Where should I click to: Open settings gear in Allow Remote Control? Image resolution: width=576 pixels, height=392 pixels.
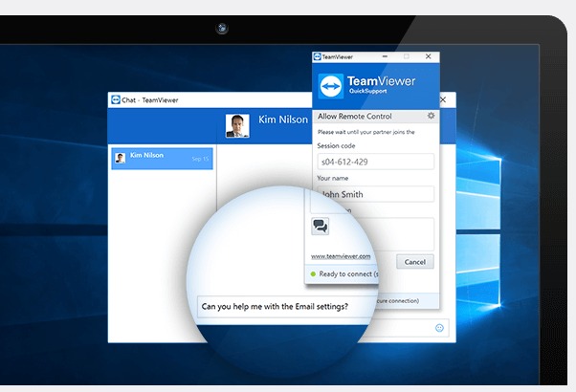[431, 116]
